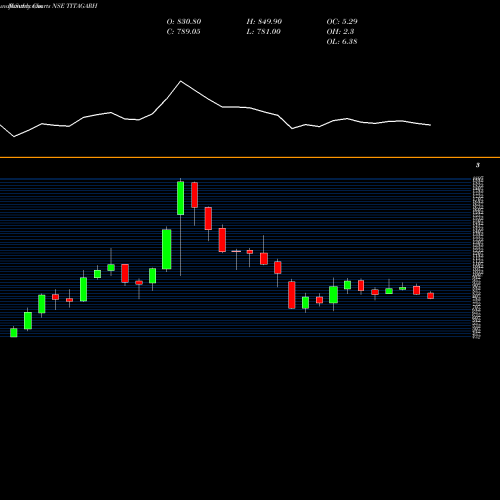500x500 pixels.
Task: Click the 'OC: 5.29' reading
Action: coord(342,21)
